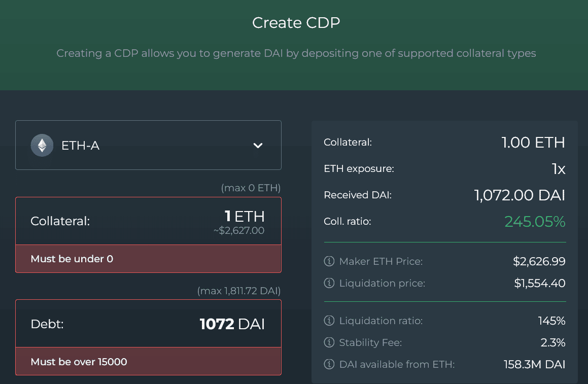The height and width of the screenshot is (384, 588).
Task: Click the Collateral amount input field
Action: [148, 221]
